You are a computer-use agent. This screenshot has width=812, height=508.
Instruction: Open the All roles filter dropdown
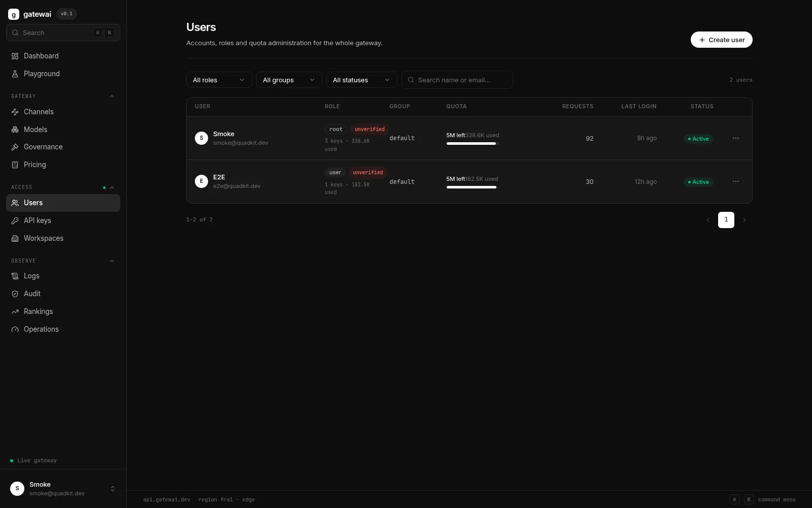219,80
